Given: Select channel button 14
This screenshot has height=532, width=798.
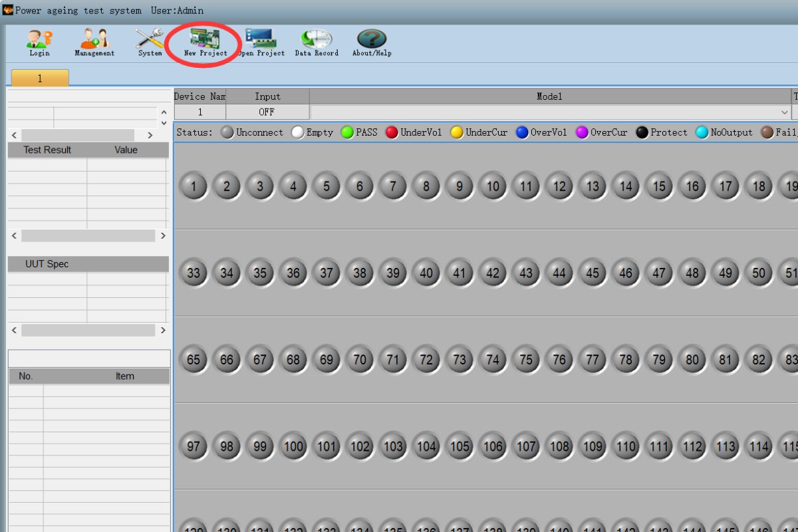Looking at the screenshot, I should (x=626, y=186).
